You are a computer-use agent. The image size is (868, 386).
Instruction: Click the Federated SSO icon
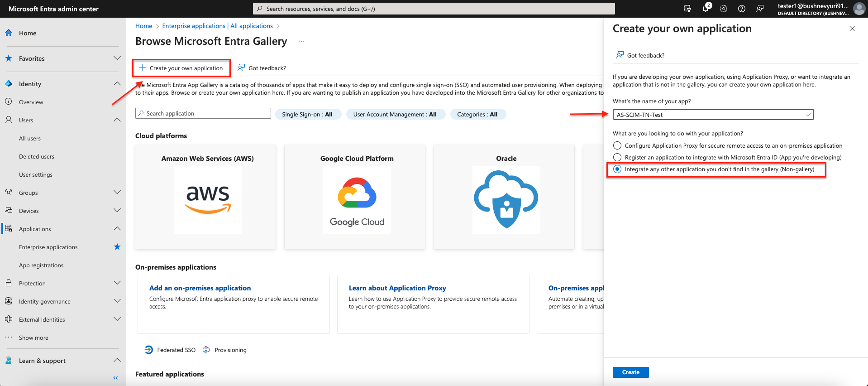(x=149, y=350)
